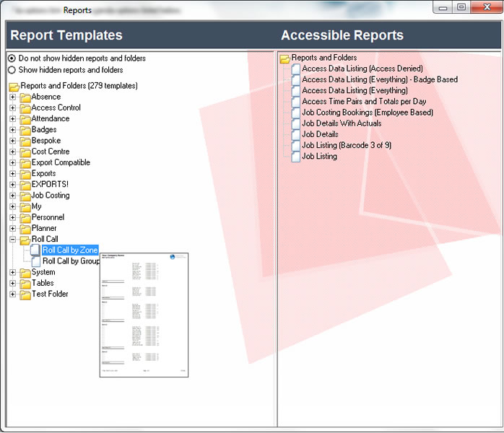
Task: Expand the System folder node
Action: point(12,273)
